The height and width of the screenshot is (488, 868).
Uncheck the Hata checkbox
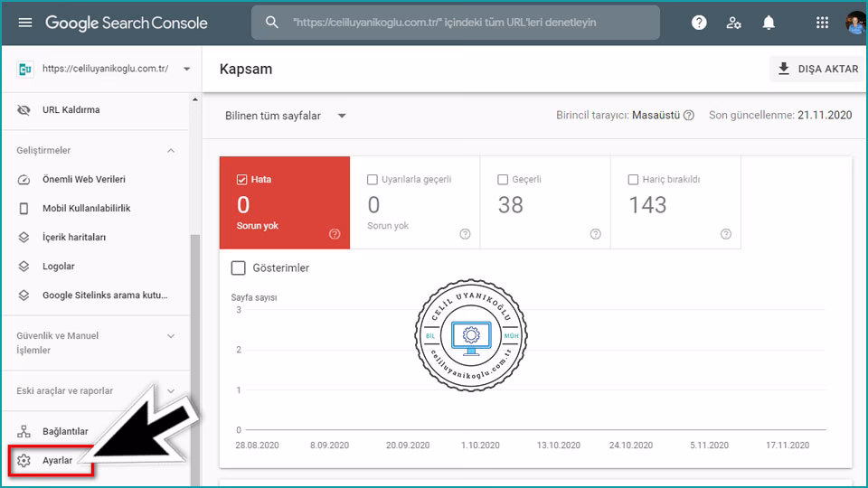(241, 180)
